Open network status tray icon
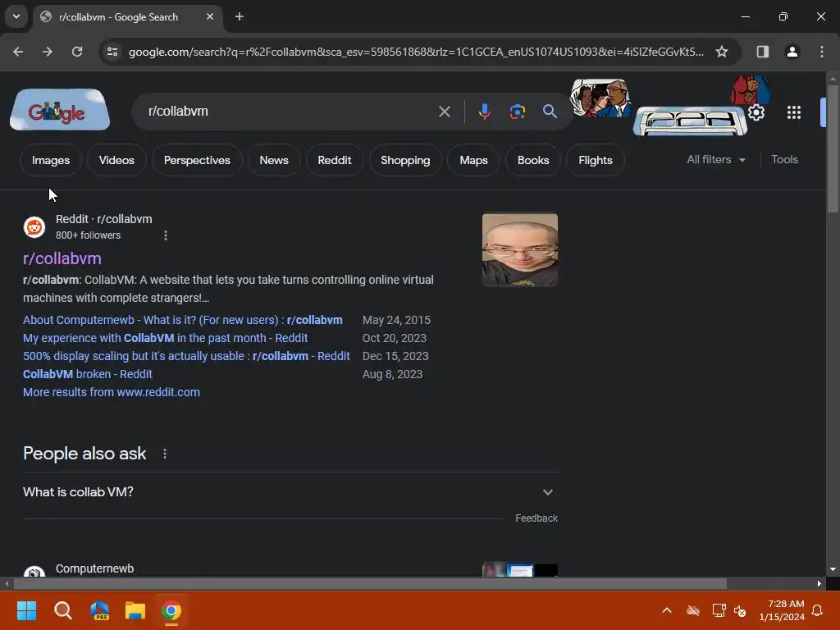Image resolution: width=840 pixels, height=630 pixels. [719, 610]
